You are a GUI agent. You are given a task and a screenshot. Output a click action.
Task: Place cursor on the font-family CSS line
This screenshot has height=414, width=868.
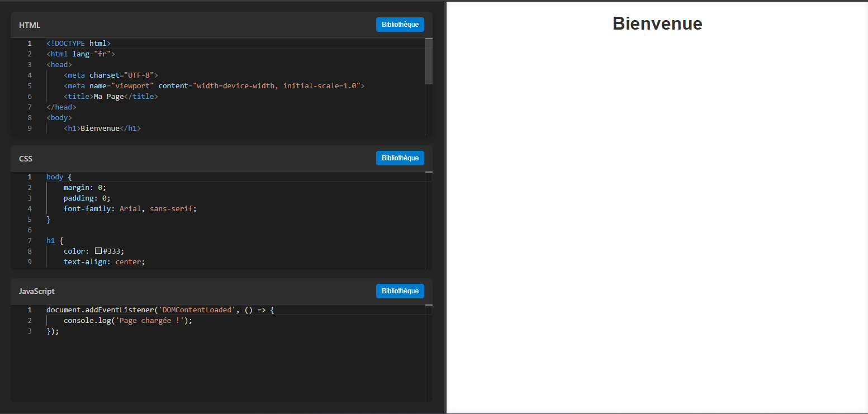coord(130,209)
